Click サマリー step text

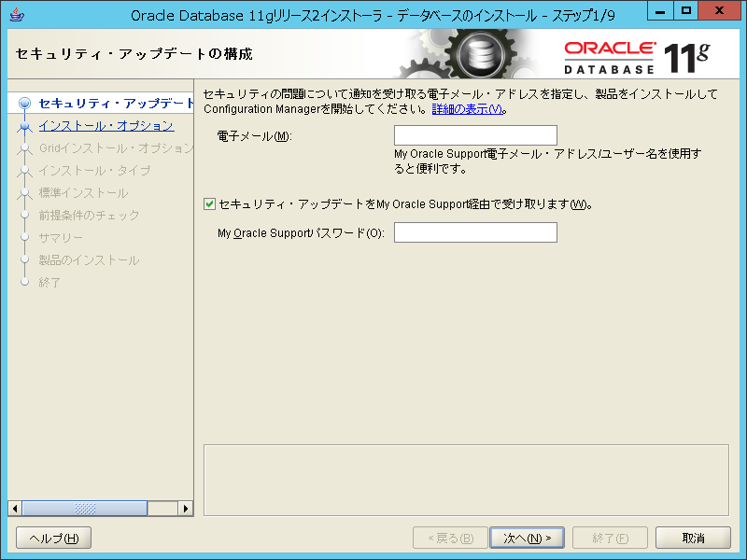[x=61, y=238]
